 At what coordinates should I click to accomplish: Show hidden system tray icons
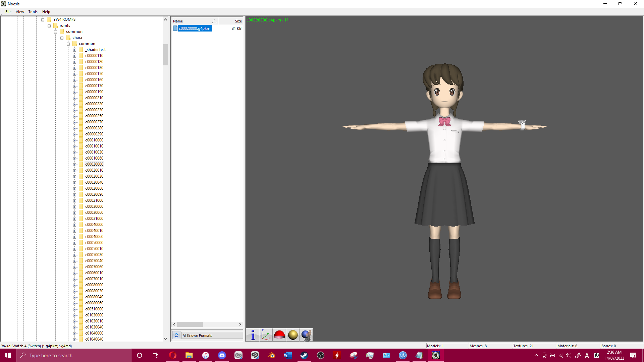pyautogui.click(x=536, y=355)
